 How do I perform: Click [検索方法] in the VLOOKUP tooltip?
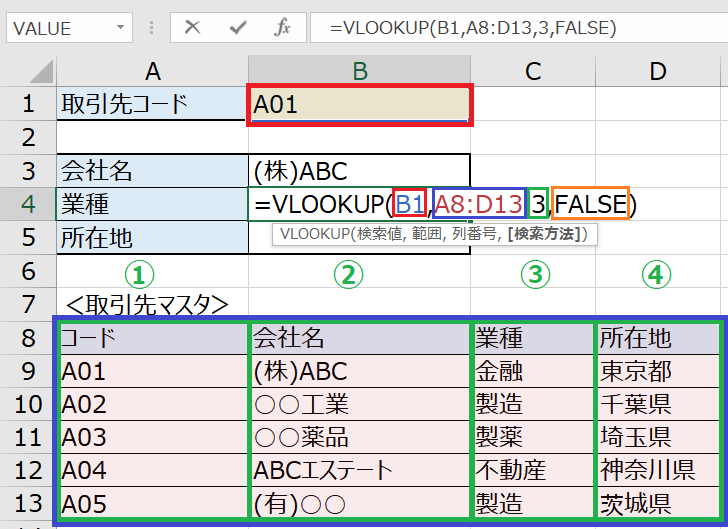click(544, 234)
